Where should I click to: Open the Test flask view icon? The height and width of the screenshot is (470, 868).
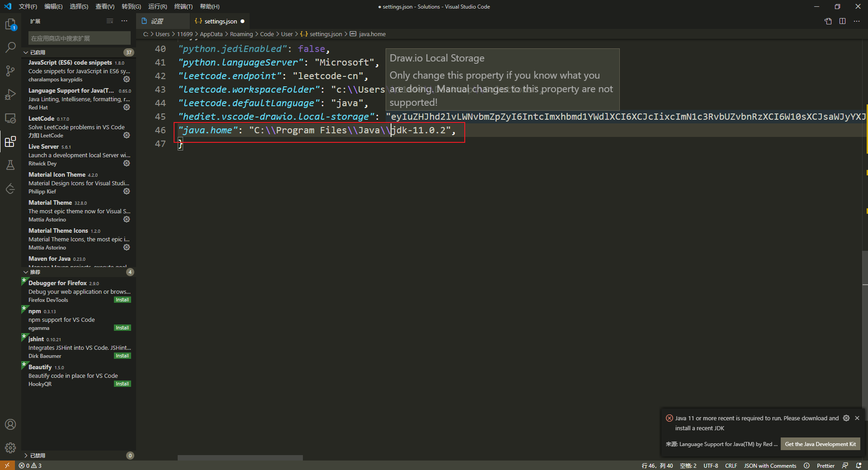coord(10,165)
